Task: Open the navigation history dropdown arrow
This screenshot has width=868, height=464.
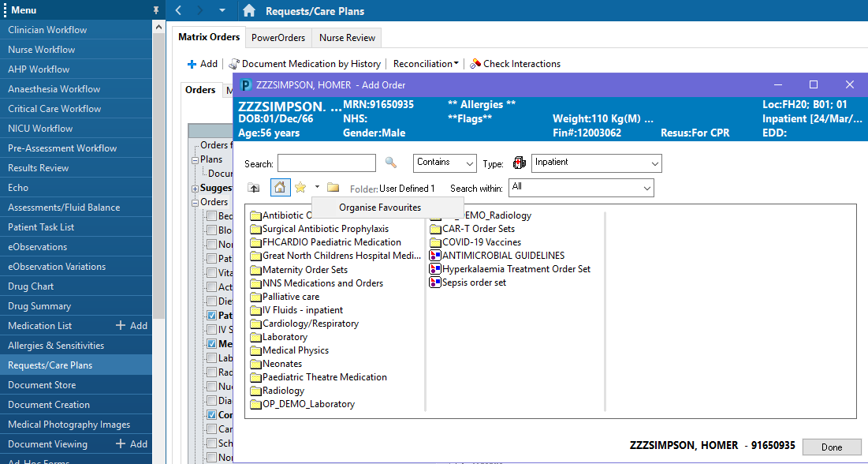Action: [222, 10]
